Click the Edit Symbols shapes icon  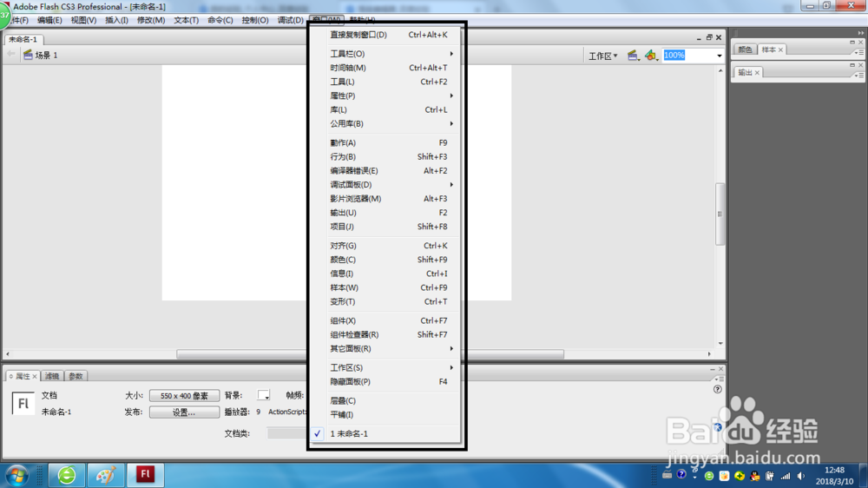[x=650, y=55]
